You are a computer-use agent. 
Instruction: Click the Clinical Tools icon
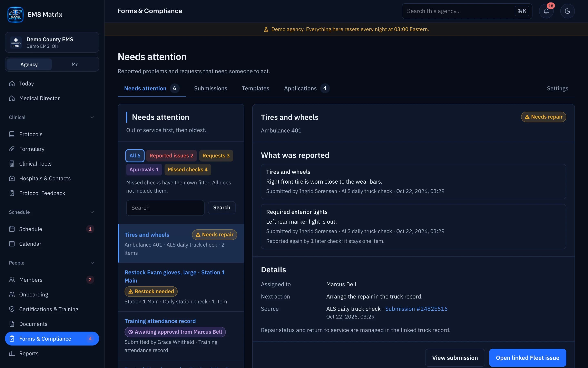(12, 164)
